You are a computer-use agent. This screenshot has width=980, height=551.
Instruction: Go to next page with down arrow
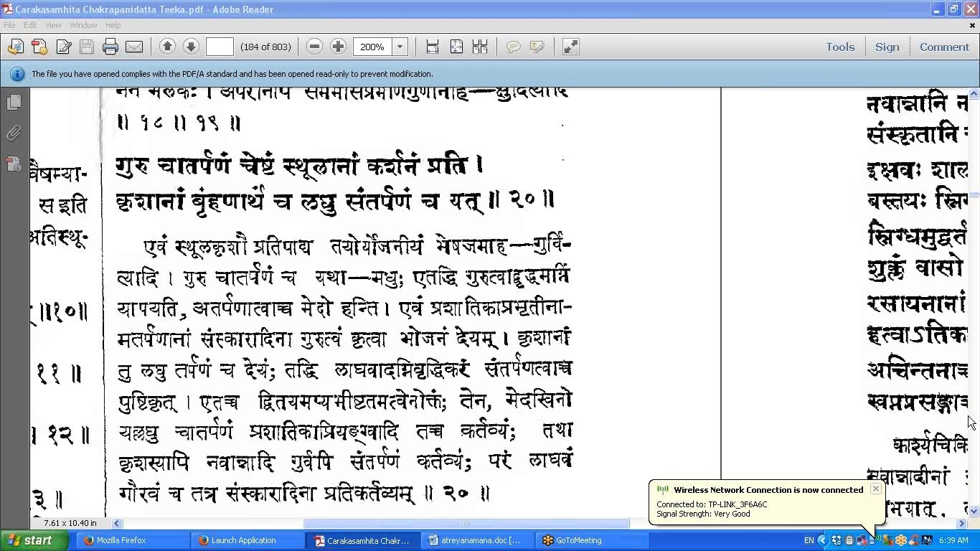[x=191, y=47]
